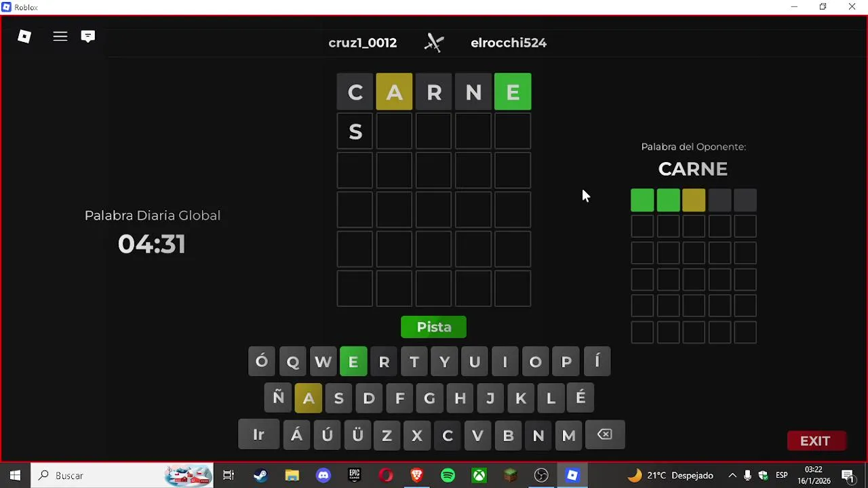
Task: Tap the J key
Action: tap(490, 399)
